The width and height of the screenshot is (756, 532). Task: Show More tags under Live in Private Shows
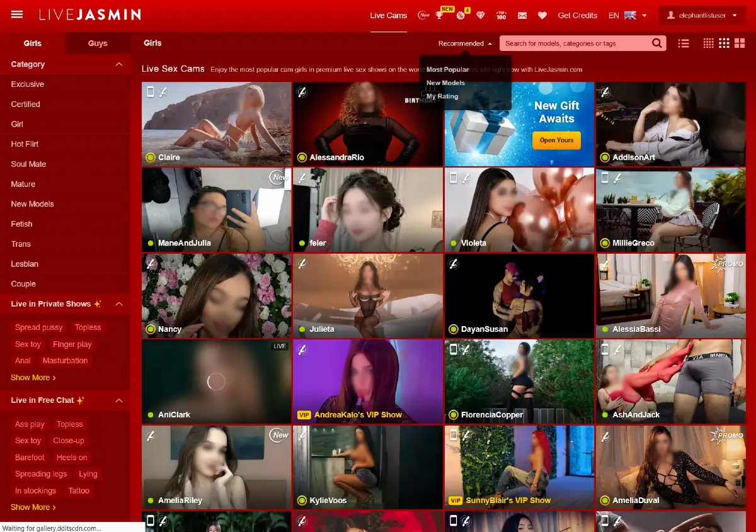[33, 378]
